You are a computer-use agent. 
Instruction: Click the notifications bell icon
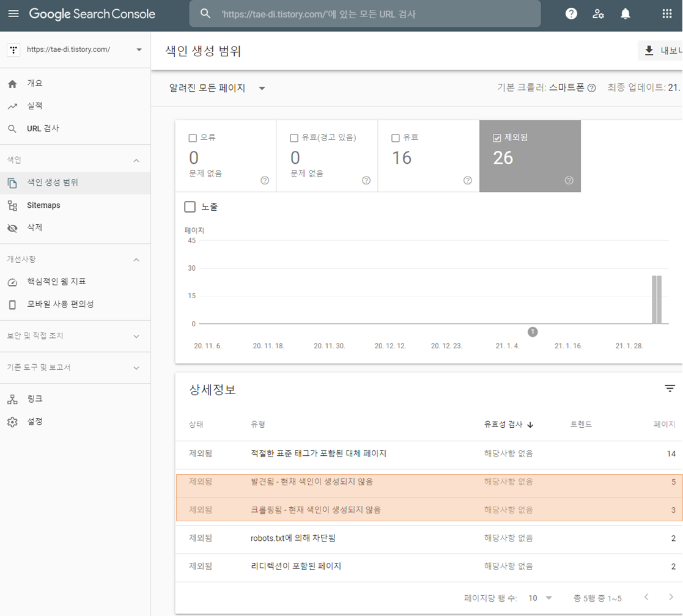(625, 13)
